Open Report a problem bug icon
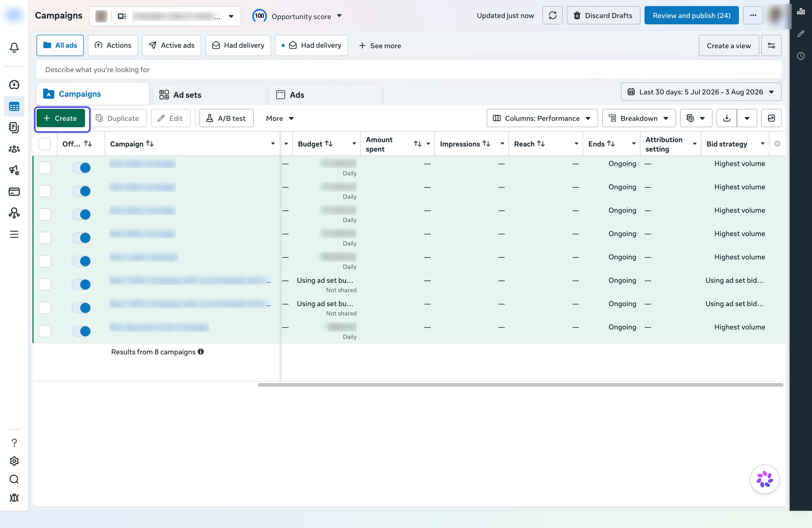 click(14, 498)
